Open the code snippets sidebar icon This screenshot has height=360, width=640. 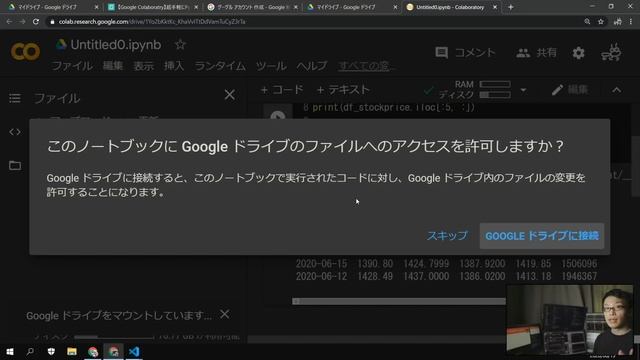click(x=15, y=132)
